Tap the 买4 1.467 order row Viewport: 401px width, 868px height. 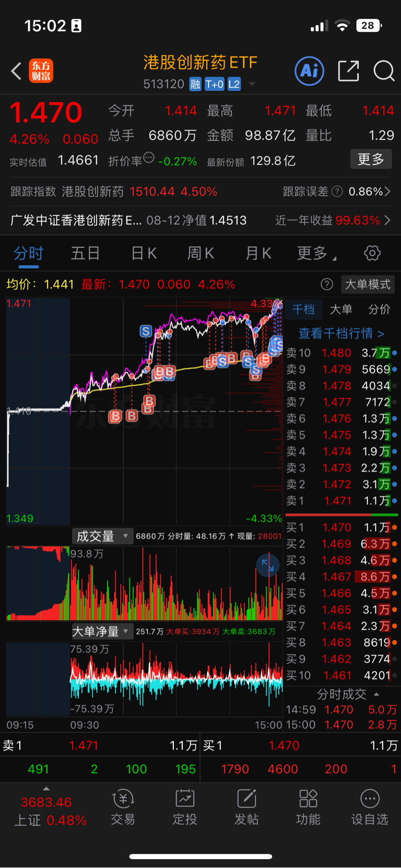tap(341, 577)
